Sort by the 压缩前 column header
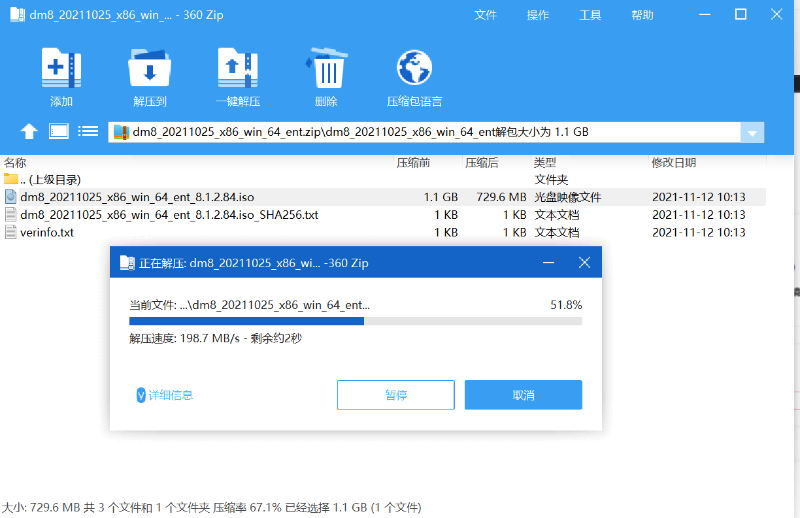 413,163
